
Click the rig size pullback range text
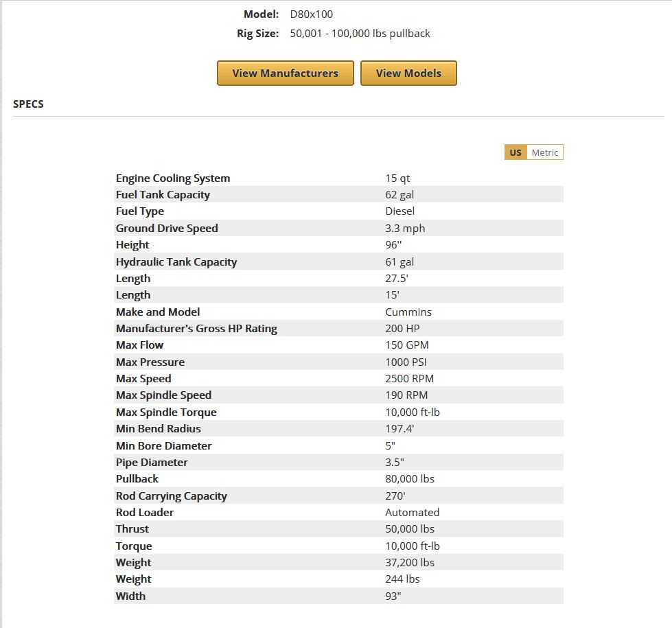[360, 33]
